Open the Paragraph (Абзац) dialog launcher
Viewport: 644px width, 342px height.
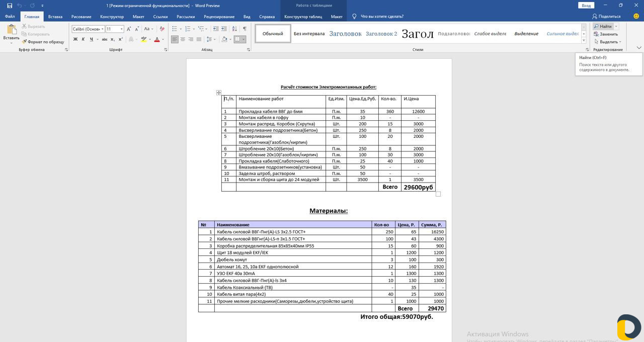click(x=250, y=50)
